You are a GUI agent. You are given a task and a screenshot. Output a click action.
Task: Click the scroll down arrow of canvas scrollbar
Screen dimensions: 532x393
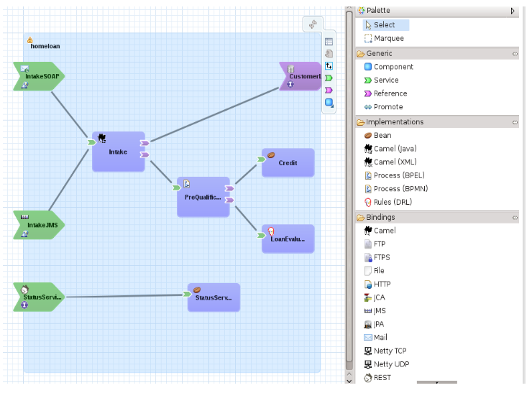(x=349, y=380)
